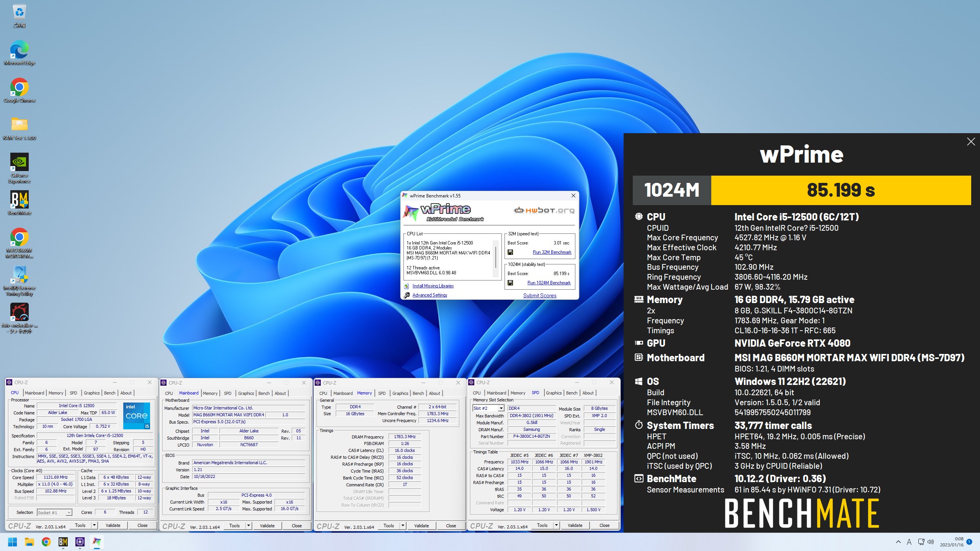Switch to wPrime in the taskbar
980x551 pixels.
coord(96,542)
